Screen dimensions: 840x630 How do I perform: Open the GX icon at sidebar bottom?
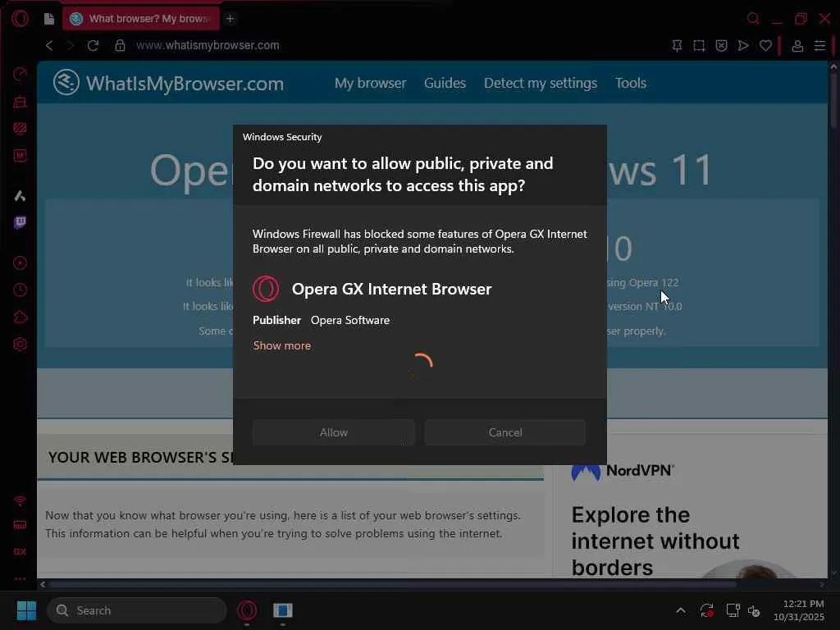click(20, 551)
